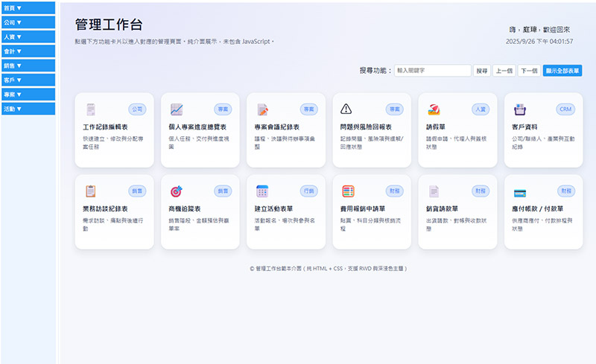
Task: Open the 業務訪談紀錄表 card title
Action: 105,208
